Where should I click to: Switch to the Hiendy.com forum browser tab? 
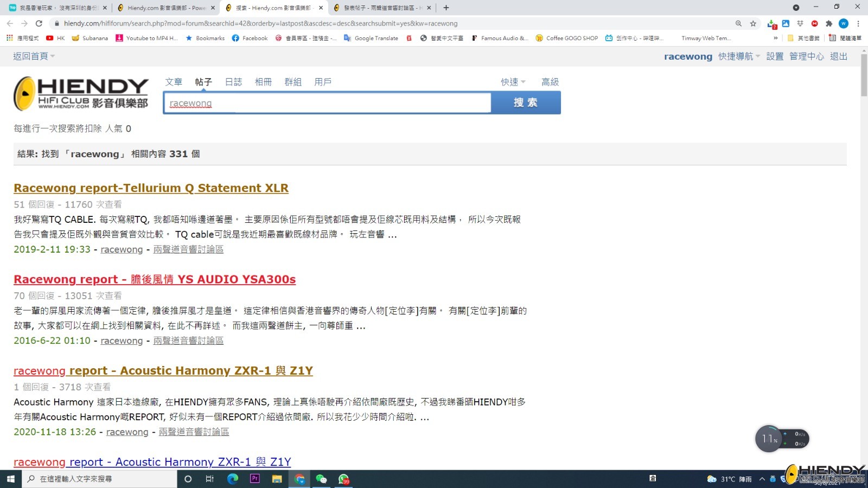(x=165, y=8)
